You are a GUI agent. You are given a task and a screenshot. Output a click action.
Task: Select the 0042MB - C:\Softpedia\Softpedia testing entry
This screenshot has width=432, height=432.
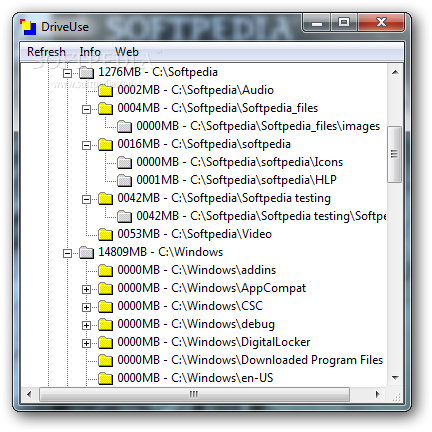(224, 198)
